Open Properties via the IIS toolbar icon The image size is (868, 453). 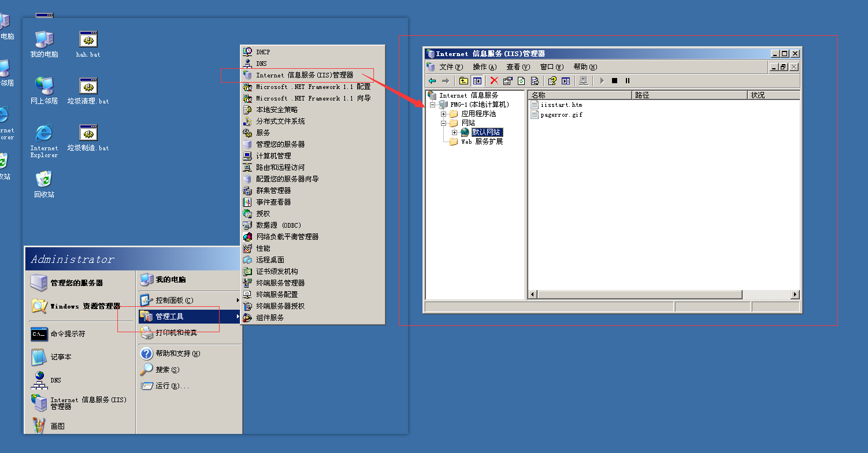tap(507, 81)
